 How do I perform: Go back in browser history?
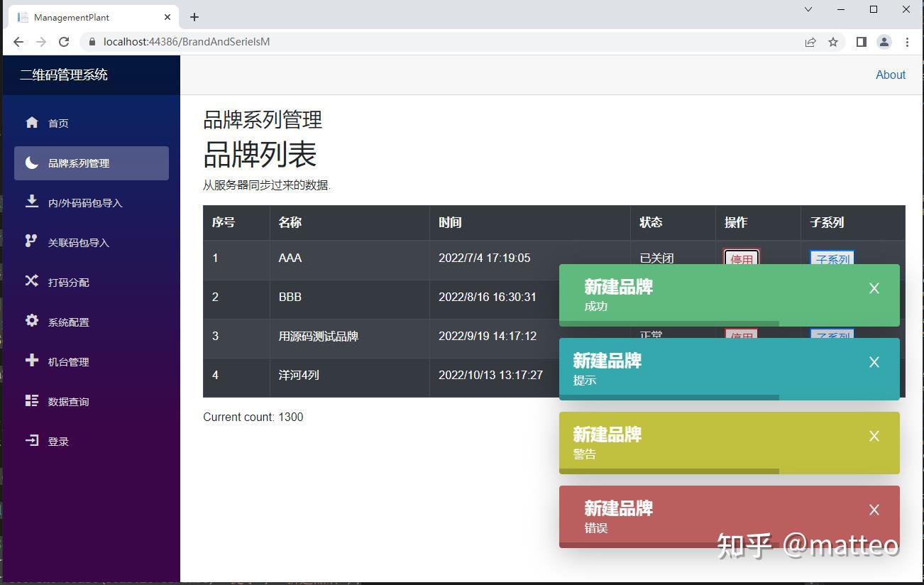[x=18, y=42]
